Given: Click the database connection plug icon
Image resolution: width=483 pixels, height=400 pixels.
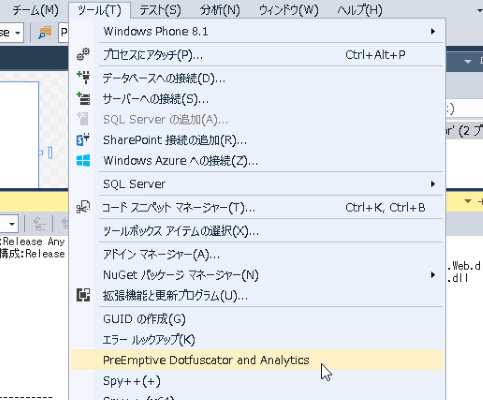Looking at the screenshot, I should tap(83, 77).
